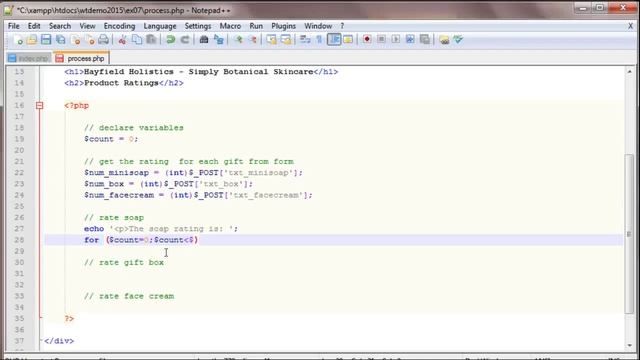Place cursor on '$count = 0;' line
The height and width of the screenshot is (360, 640).
[x=111, y=139]
